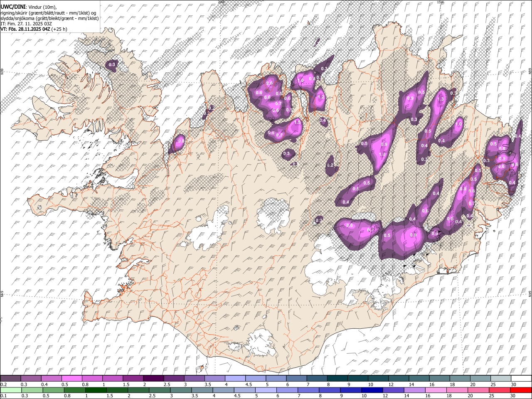The width and height of the screenshot is (532, 399).
Task: Click the '15W' longitude label
Action: pos(440,2)
